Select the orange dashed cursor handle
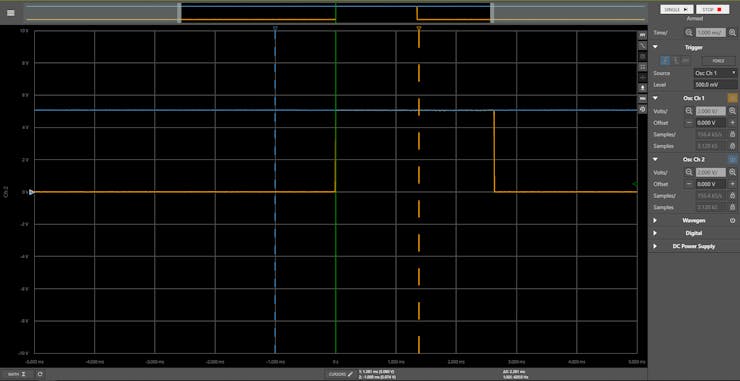The height and width of the screenshot is (381, 740). click(419, 28)
